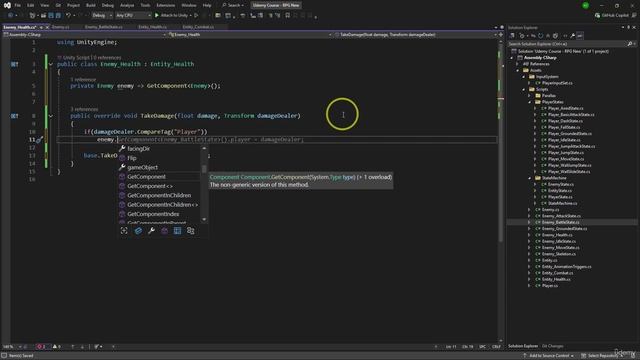
Task: Open GitHub Copilot in the title bar
Action: (x=611, y=16)
